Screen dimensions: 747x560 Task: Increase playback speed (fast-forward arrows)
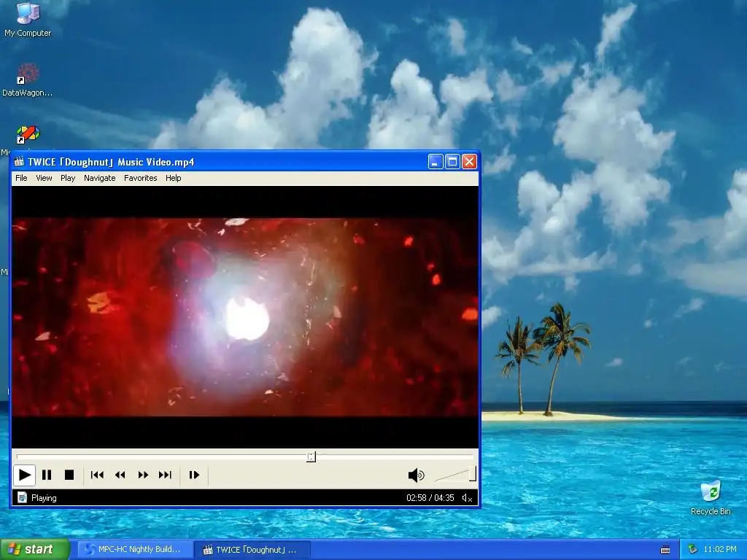143,475
